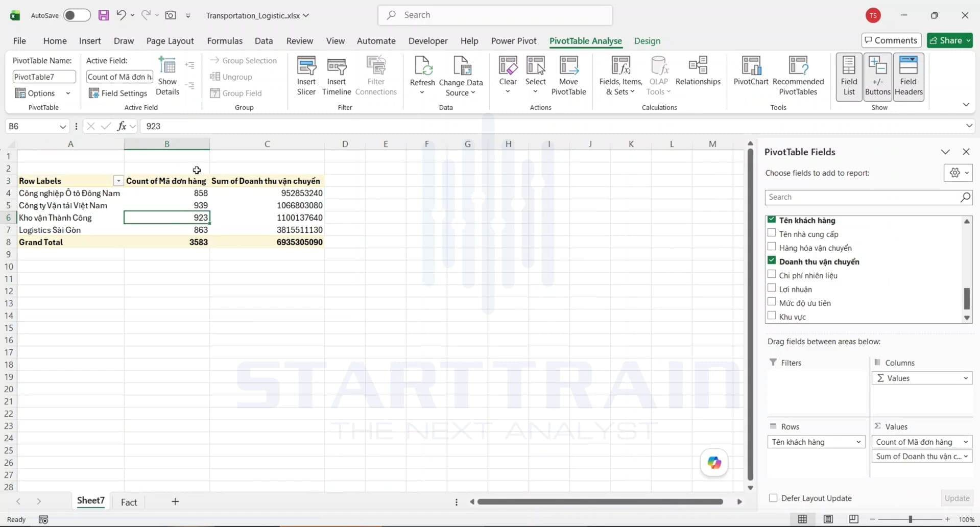Open Fields, Items, & Sets
Viewport: 980px width, 527px height.
(x=620, y=76)
